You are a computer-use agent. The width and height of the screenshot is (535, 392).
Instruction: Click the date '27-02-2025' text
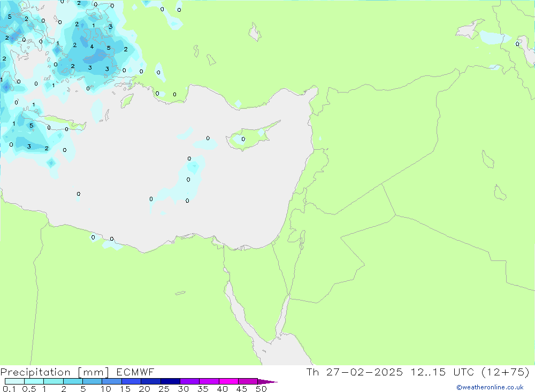[364, 372]
